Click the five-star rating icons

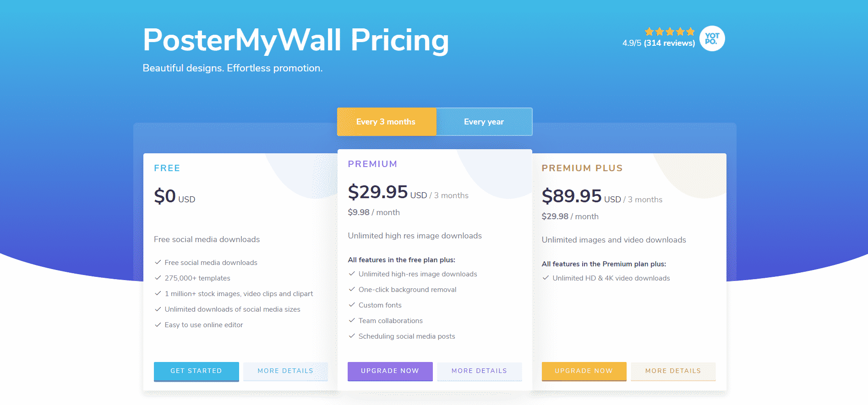click(670, 32)
